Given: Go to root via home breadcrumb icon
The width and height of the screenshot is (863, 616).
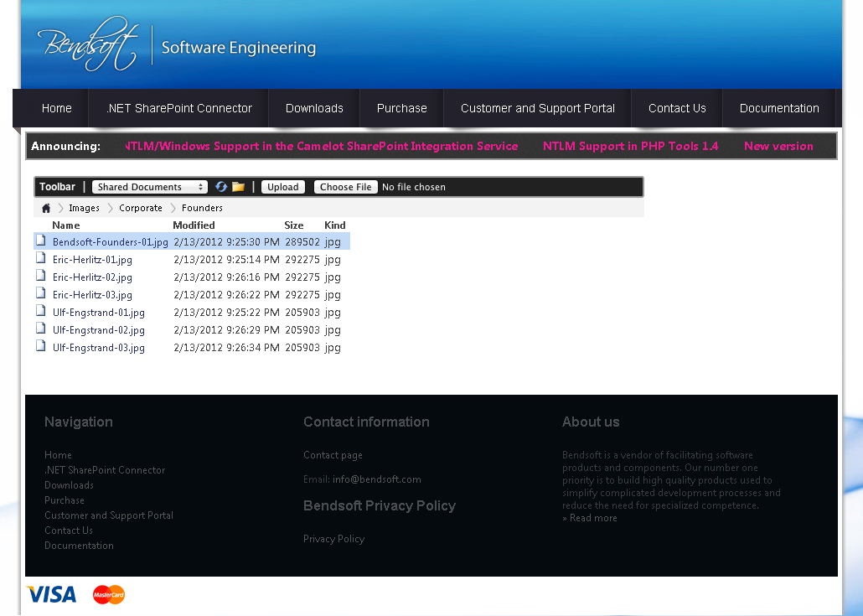Looking at the screenshot, I should coord(46,208).
